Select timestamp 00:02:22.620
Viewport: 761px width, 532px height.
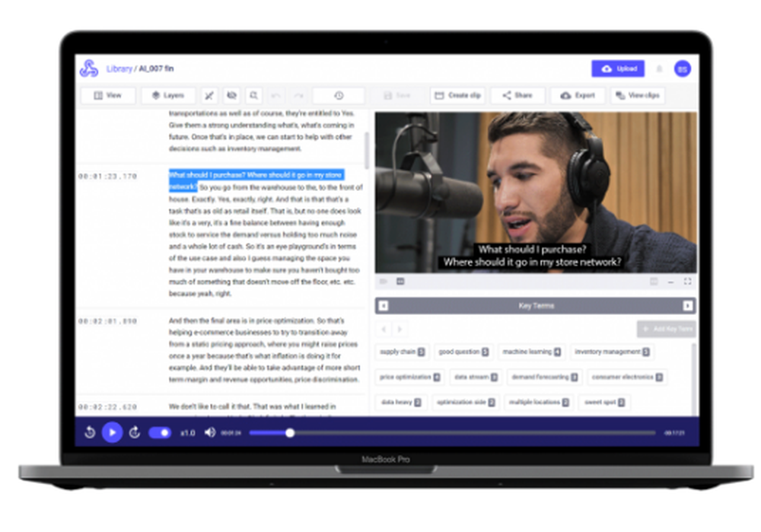coord(107,407)
